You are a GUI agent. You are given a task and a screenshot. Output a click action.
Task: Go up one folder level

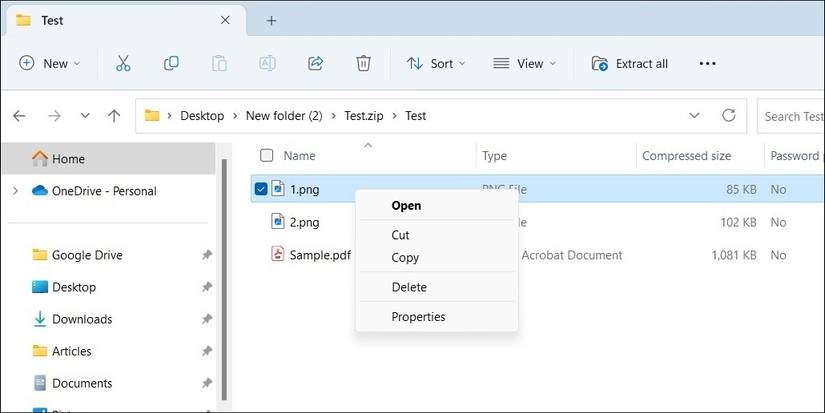tap(114, 116)
